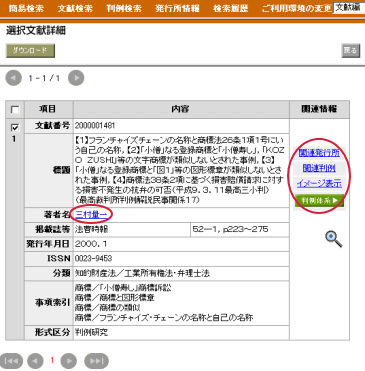The width and height of the screenshot is (365, 371).
Task: Click the 選択文献詳細 page heading
Action: click(36, 31)
